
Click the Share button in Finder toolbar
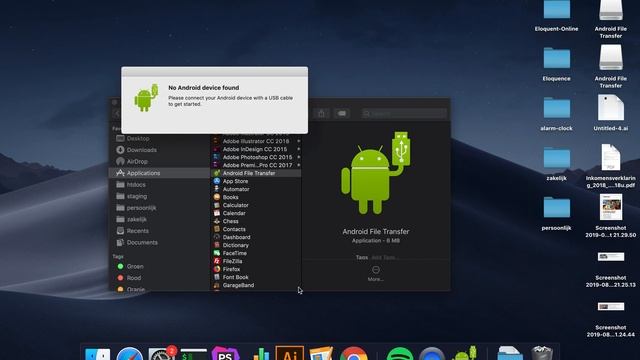(322, 113)
